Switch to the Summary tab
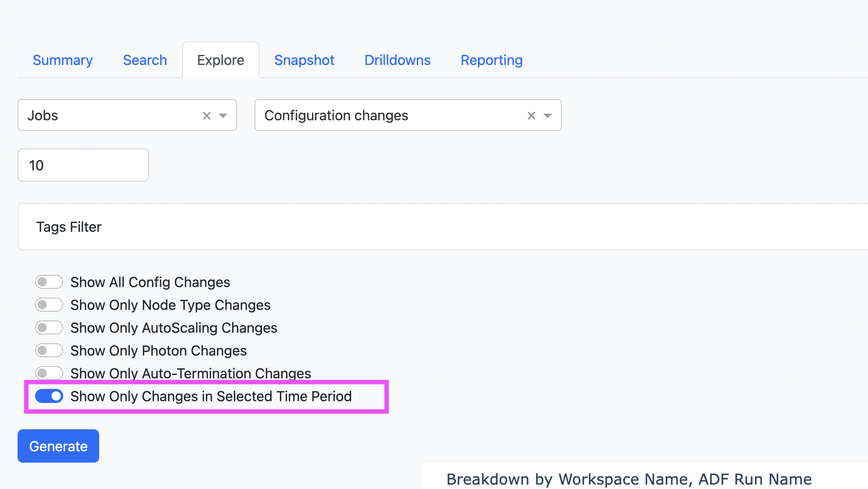This screenshot has width=868, height=489. point(63,60)
